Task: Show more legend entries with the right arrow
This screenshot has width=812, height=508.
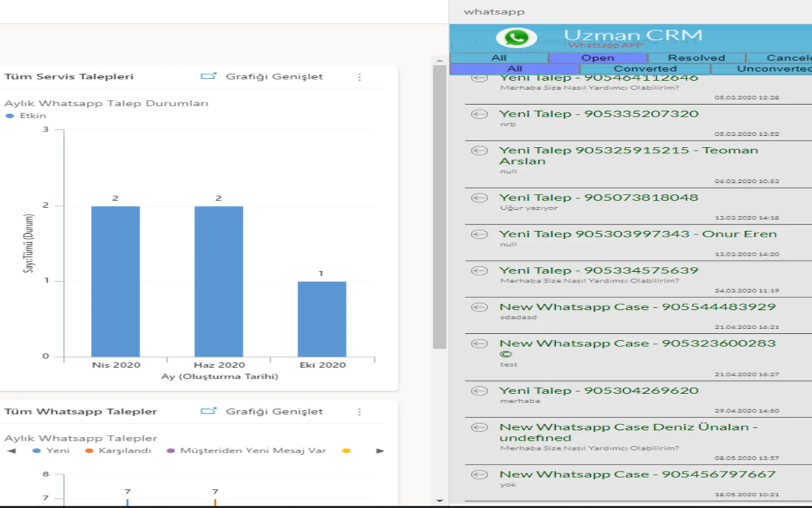Action: [x=380, y=451]
